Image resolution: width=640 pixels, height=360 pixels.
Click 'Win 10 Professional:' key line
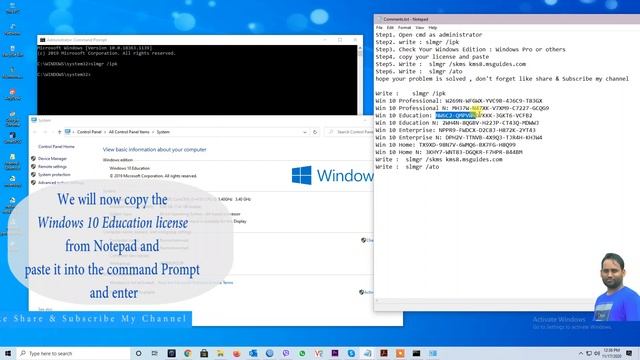click(x=459, y=101)
